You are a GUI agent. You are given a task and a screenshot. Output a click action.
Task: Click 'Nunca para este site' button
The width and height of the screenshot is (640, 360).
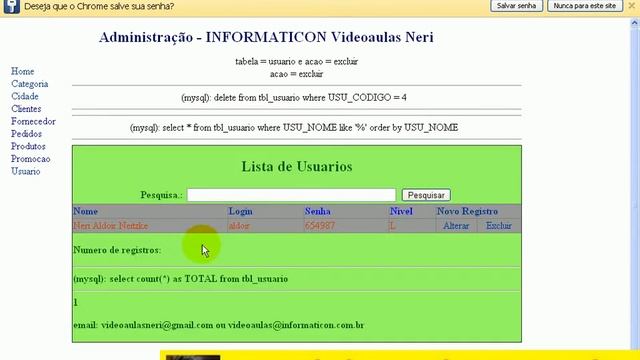584,6
